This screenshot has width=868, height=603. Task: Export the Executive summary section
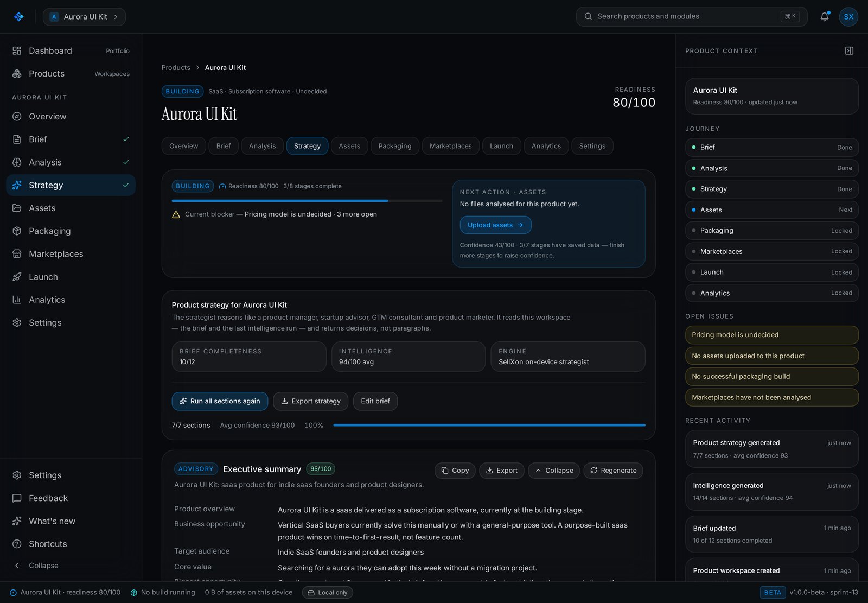click(501, 471)
